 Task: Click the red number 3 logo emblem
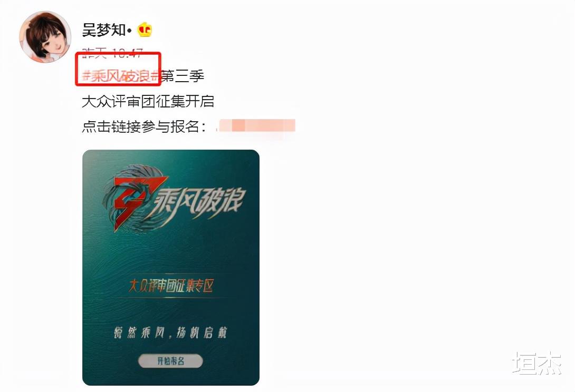(133, 202)
